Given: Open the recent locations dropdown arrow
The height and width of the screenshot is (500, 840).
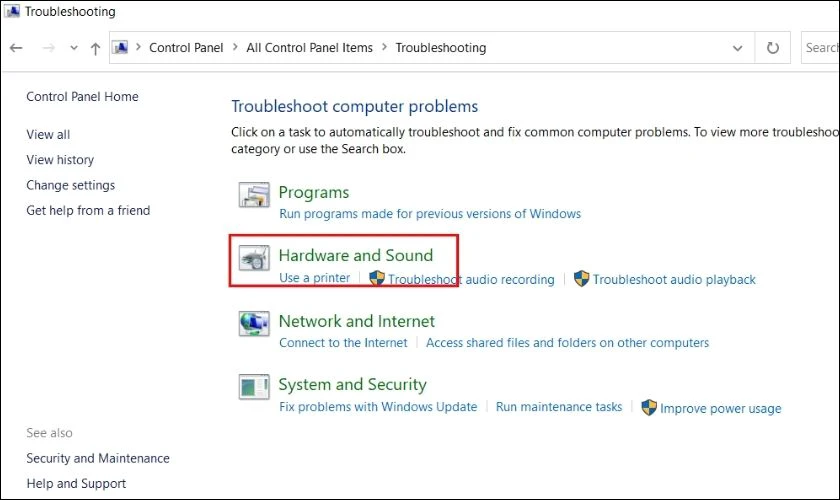Looking at the screenshot, I should (x=74, y=48).
